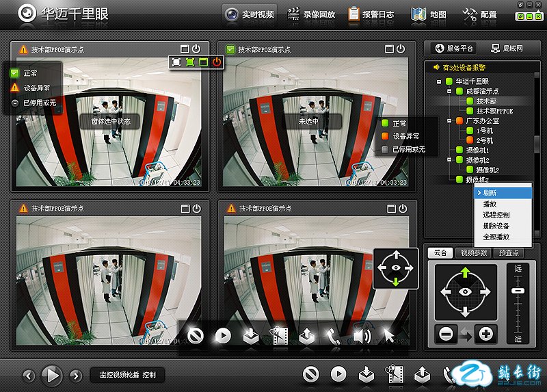Image resolution: width=547 pixels, height=392 pixels.
Task: Collapse the 华迈千里眼 root tree node
Action: [x=438, y=81]
